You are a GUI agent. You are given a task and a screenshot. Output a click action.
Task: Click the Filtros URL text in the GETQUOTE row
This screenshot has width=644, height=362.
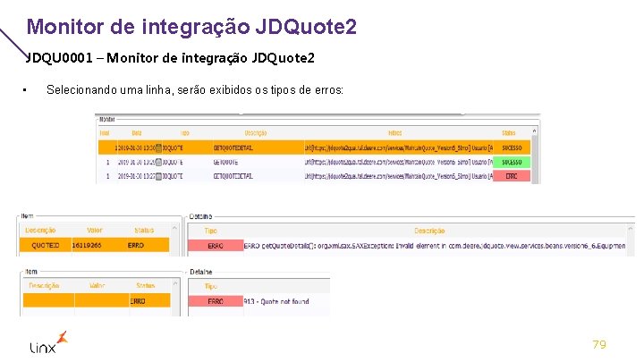(397, 163)
